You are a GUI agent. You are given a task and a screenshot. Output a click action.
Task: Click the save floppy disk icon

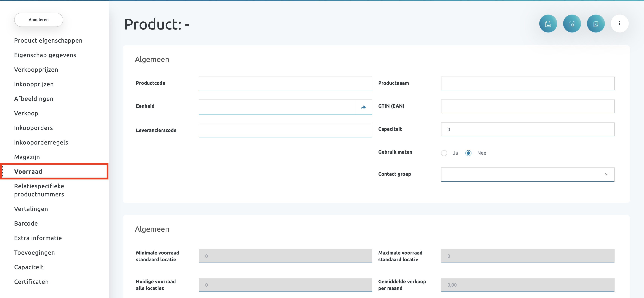pos(548,24)
